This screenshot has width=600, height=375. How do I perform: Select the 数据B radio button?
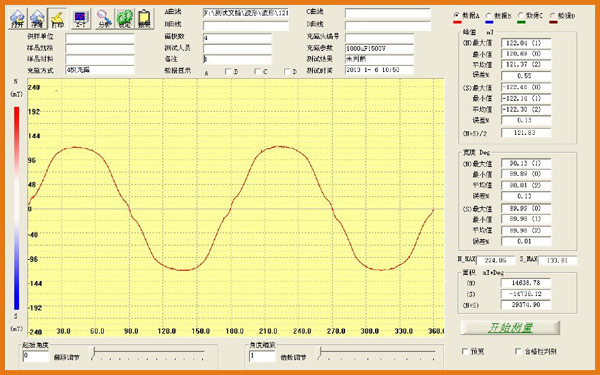pyautogui.click(x=488, y=16)
